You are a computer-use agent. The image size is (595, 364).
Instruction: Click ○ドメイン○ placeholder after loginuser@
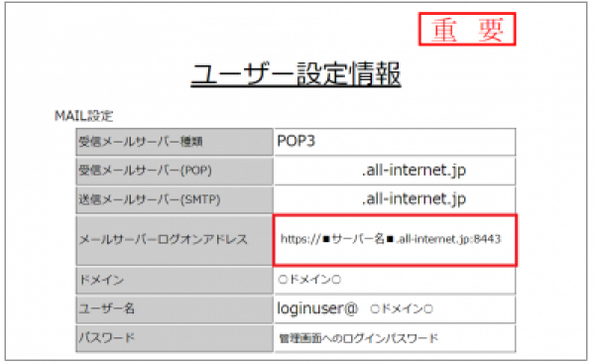[x=402, y=309]
